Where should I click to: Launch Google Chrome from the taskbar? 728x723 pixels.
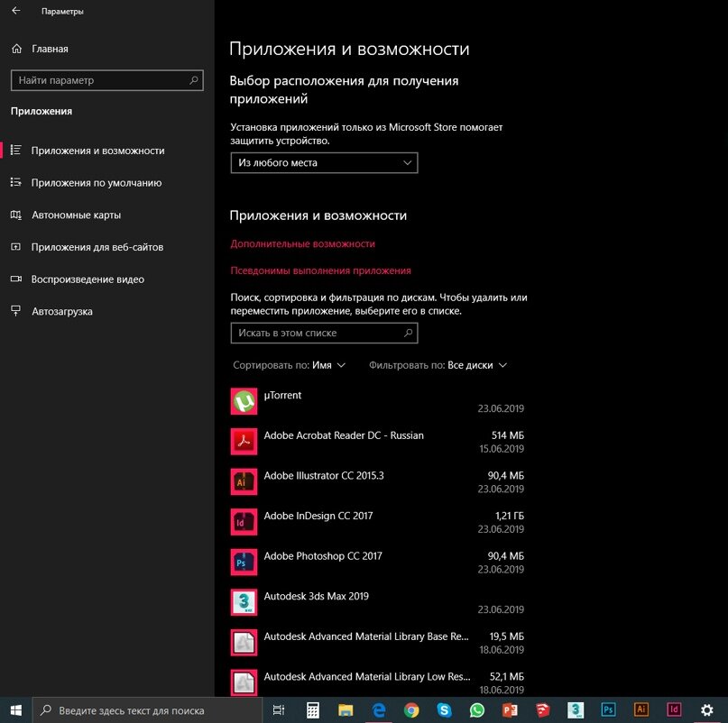point(411,710)
